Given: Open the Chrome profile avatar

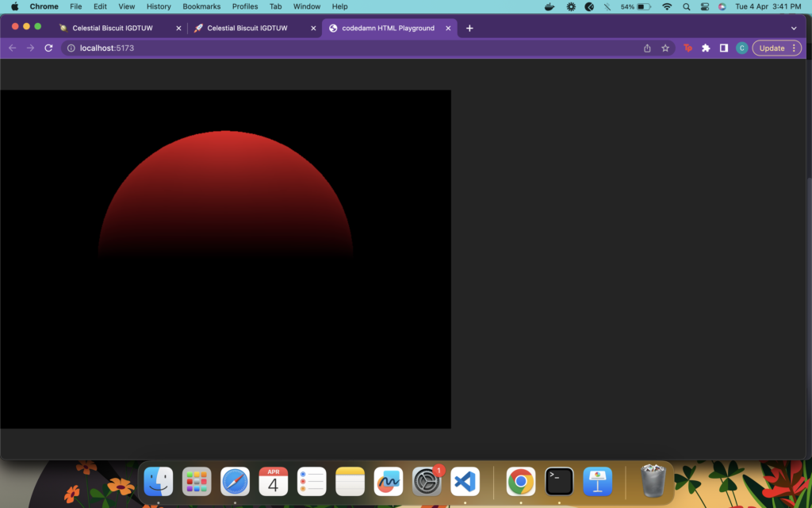Looking at the screenshot, I should 741,48.
